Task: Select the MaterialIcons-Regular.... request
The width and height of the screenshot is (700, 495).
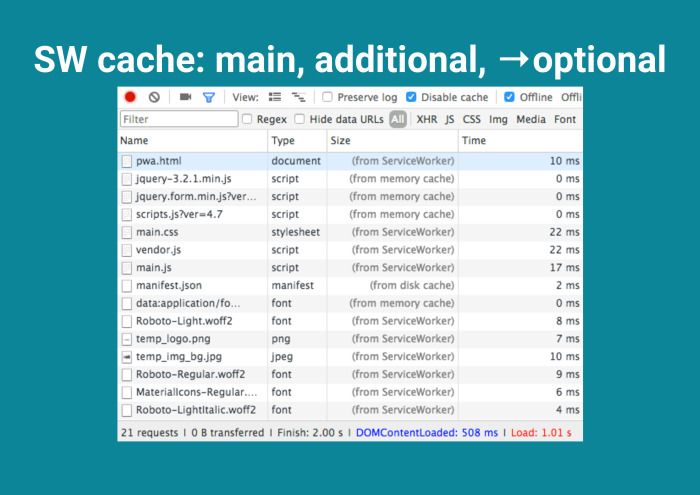Action: 350,392
